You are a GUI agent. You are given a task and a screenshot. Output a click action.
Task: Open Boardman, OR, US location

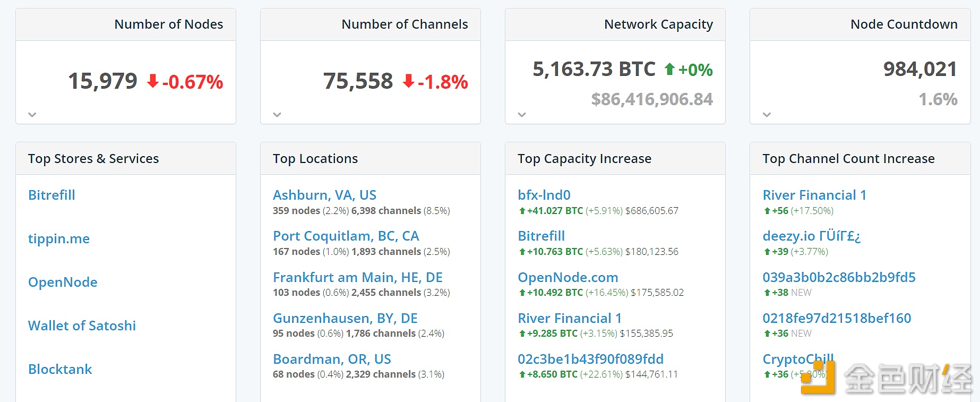pyautogui.click(x=332, y=359)
